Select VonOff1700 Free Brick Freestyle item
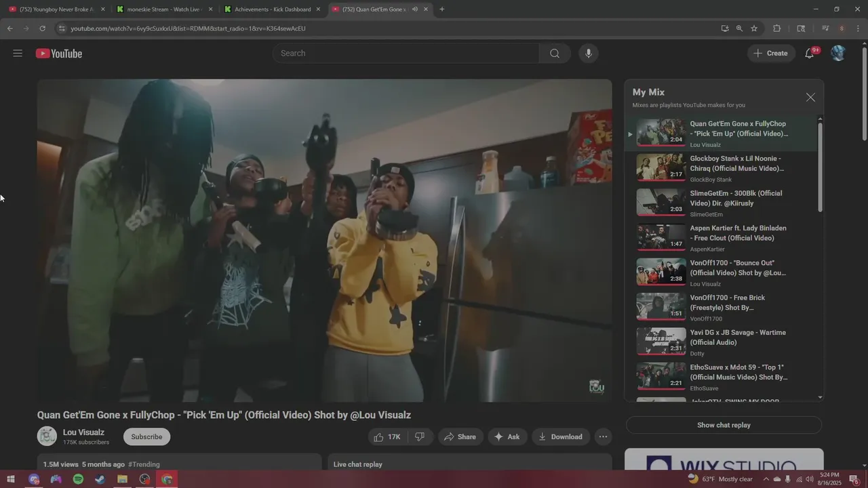 coord(721,307)
